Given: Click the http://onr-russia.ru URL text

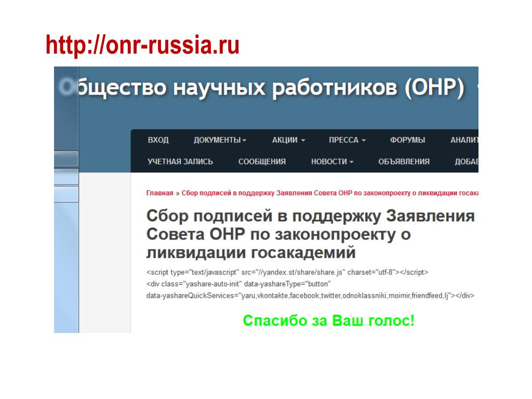Looking at the screenshot, I should tap(142, 45).
